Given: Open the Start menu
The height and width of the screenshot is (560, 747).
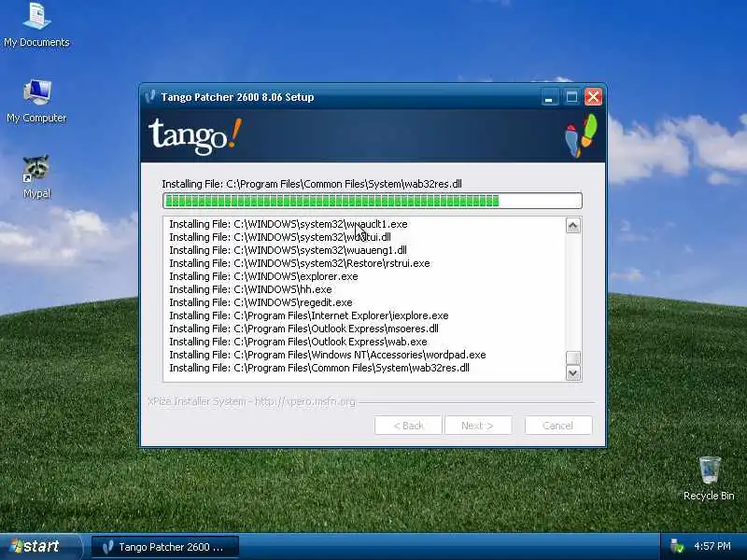Looking at the screenshot, I should [40, 546].
